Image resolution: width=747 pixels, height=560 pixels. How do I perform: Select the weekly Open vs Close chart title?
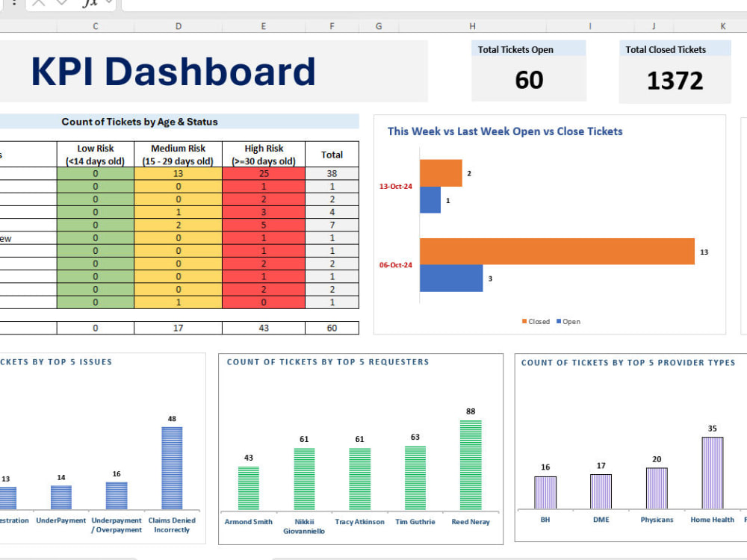pyautogui.click(x=503, y=131)
